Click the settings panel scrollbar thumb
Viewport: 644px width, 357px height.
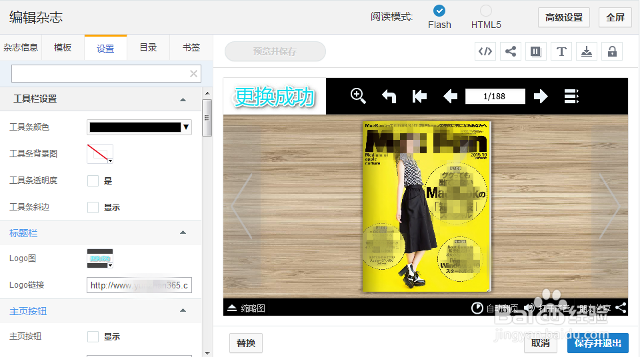[x=207, y=118]
